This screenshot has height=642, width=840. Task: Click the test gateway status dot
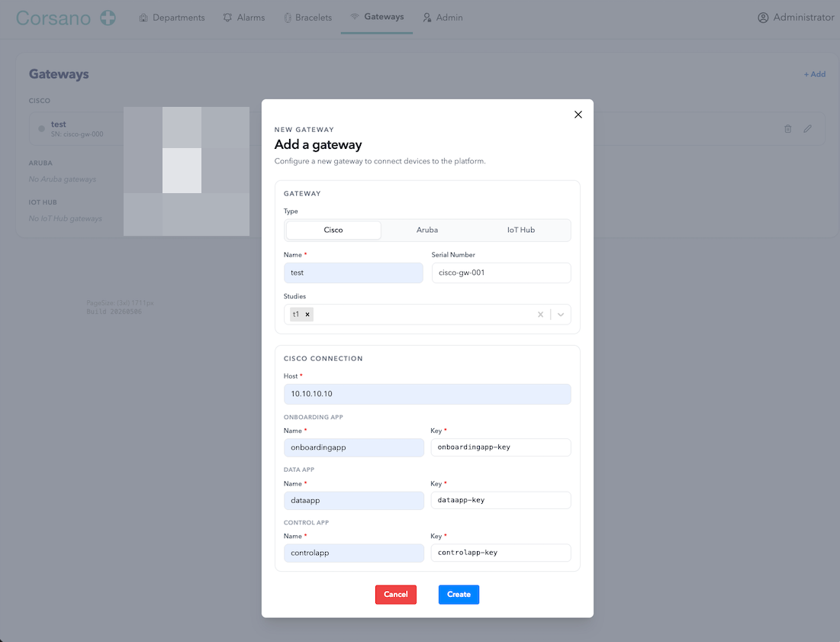click(41, 128)
